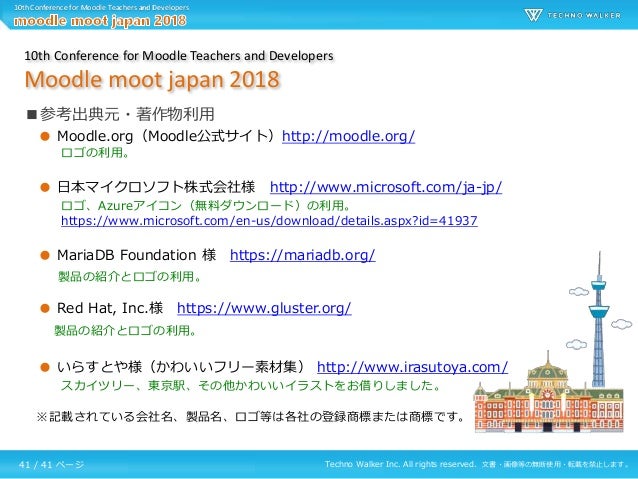Viewport: 638px width, 479px height.
Task: Click the green note 'スカイツリー、東京駅…お借りしました。'
Action: pyautogui.click(x=251, y=385)
